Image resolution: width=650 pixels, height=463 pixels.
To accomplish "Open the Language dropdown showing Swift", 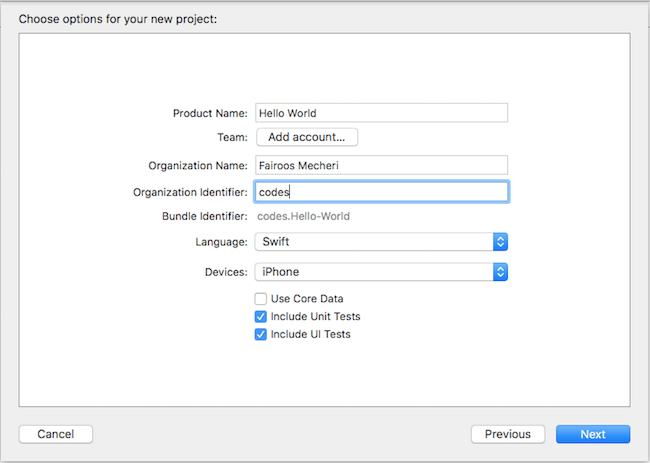I will tap(375, 242).
